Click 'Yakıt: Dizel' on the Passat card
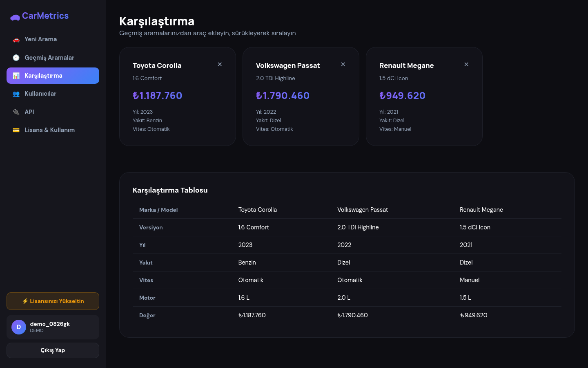The width and height of the screenshot is (588, 368). click(268, 120)
